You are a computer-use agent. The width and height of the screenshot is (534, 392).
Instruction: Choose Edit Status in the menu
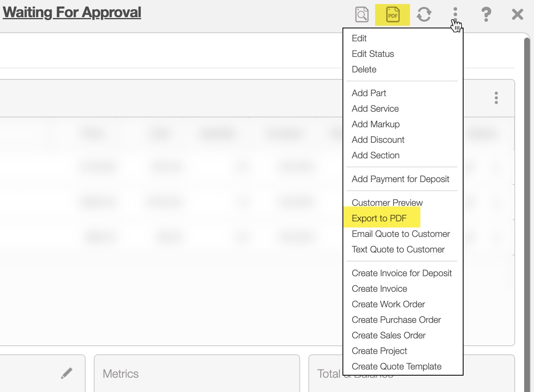[x=373, y=54]
